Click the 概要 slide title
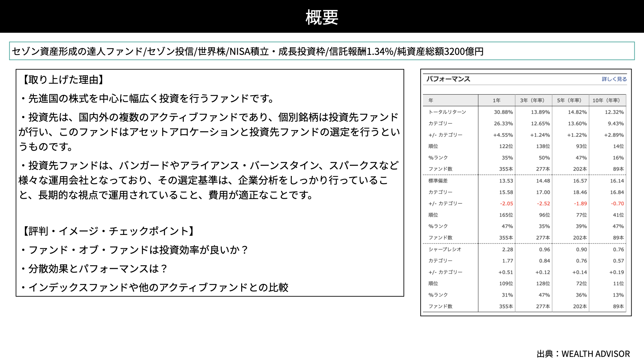Screen dimensions: 644x362 (322, 17)
